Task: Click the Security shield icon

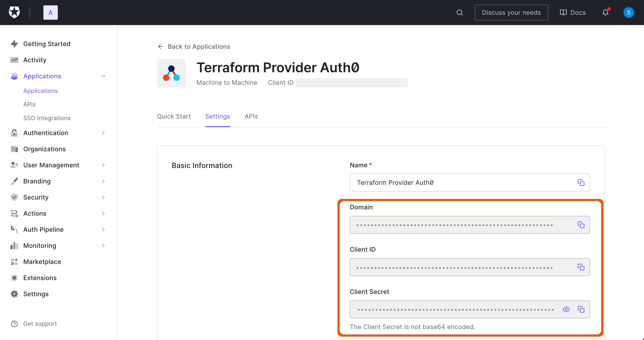Action: pos(14,197)
